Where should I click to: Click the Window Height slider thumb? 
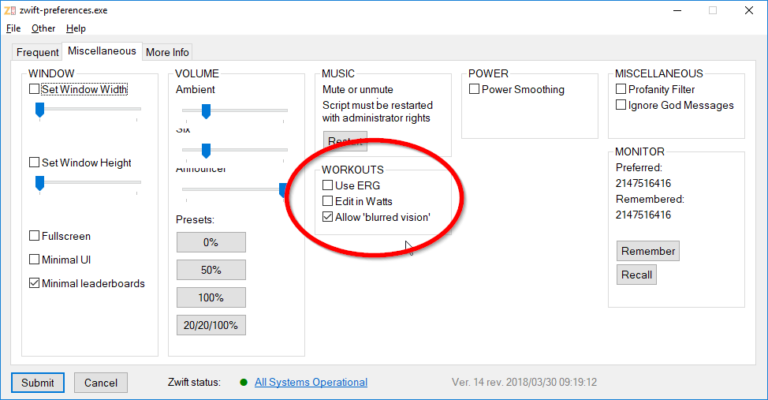(40, 184)
